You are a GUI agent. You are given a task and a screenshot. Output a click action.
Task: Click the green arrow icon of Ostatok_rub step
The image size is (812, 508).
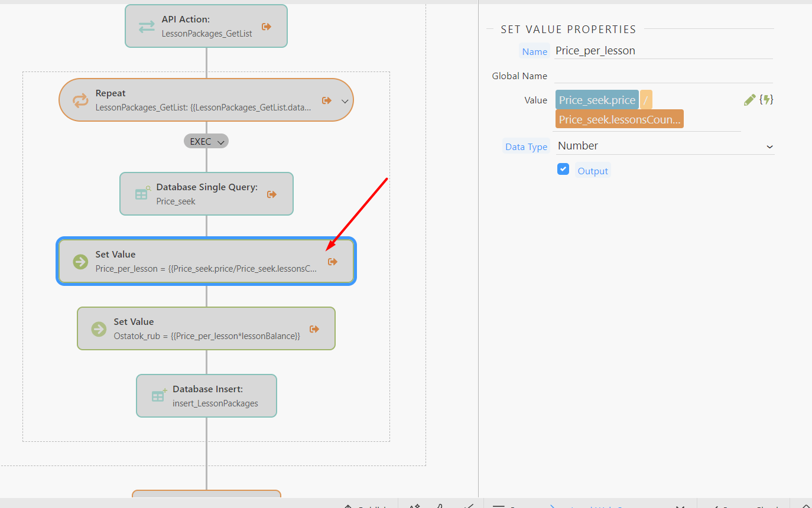coord(99,329)
